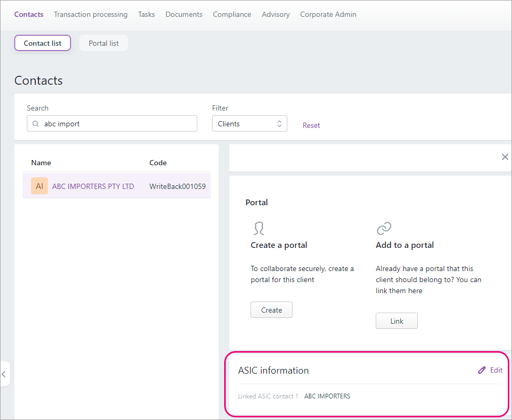Close the contact details panel
The width and height of the screenshot is (512, 420).
pos(505,157)
